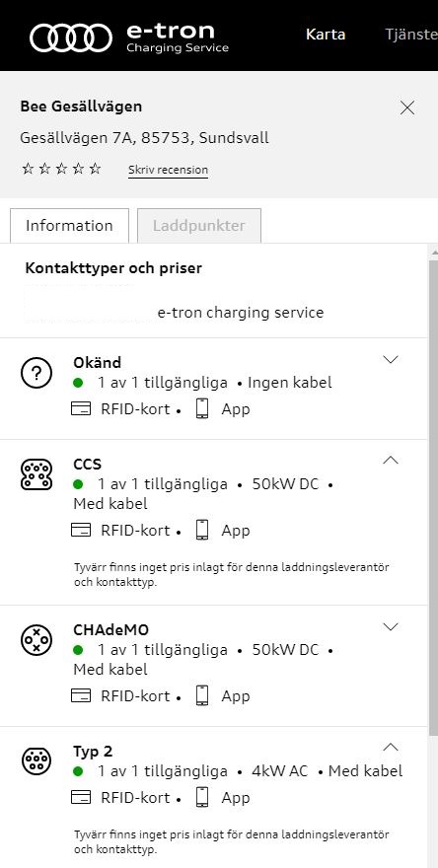Expand the CHAdeMO connector details

pyautogui.click(x=391, y=626)
